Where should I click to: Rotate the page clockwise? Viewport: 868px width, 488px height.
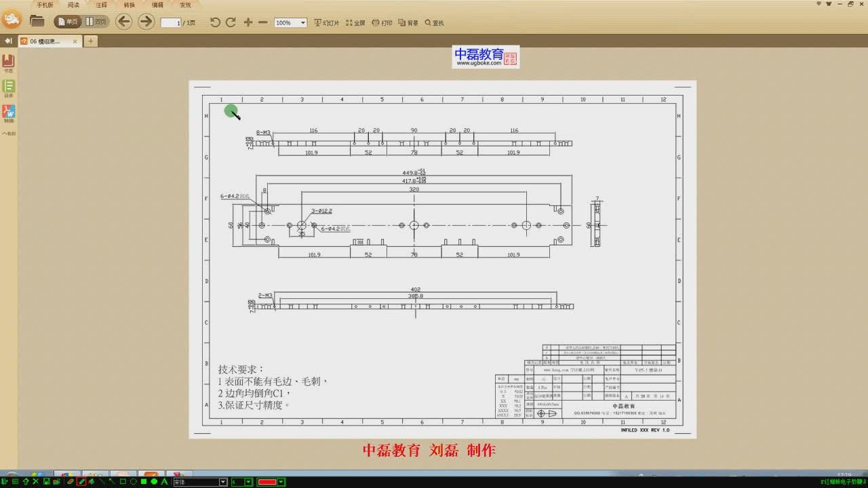[x=231, y=22]
